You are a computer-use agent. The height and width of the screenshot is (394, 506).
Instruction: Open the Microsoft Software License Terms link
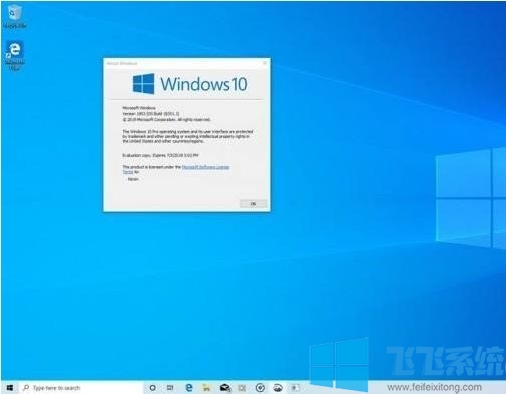205,167
